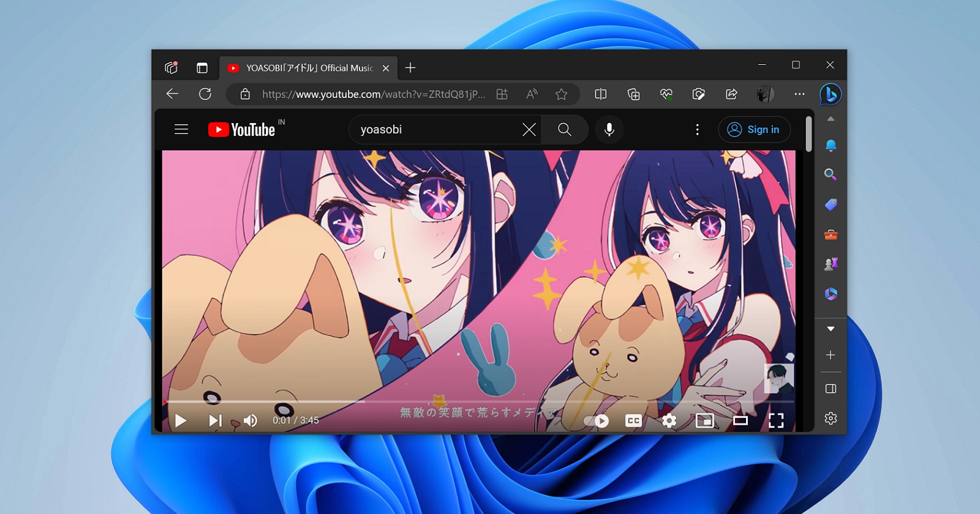Image resolution: width=980 pixels, height=514 pixels.
Task: Open sidebar Microsoft 365 icon
Action: [831, 294]
